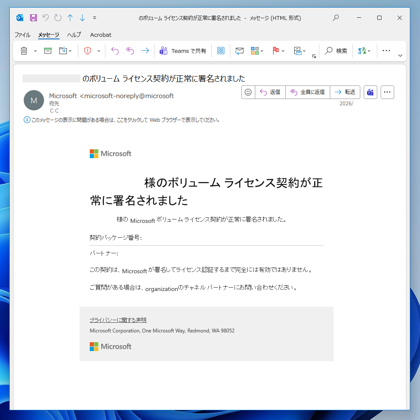420x420 pixels.
Task: Expand the Report dropdown arrow
Action: click(x=99, y=51)
